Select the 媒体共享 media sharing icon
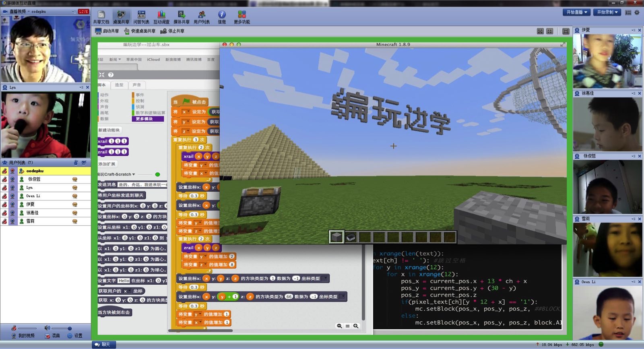 (x=181, y=17)
